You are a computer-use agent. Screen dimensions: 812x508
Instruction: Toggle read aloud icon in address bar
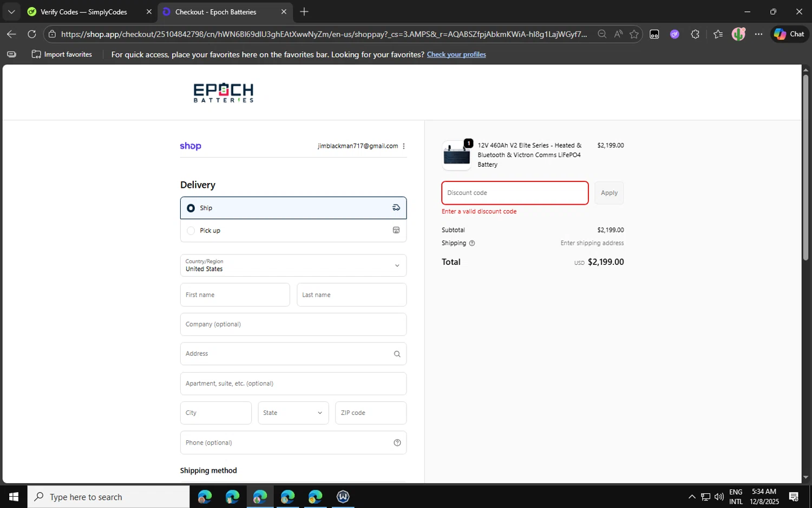618,34
